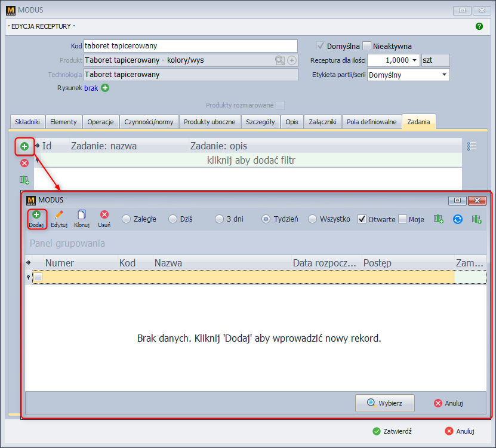This screenshot has height=448, width=496.
Task: Expand Etykieta partii/serii dropdown
Action: (x=444, y=75)
